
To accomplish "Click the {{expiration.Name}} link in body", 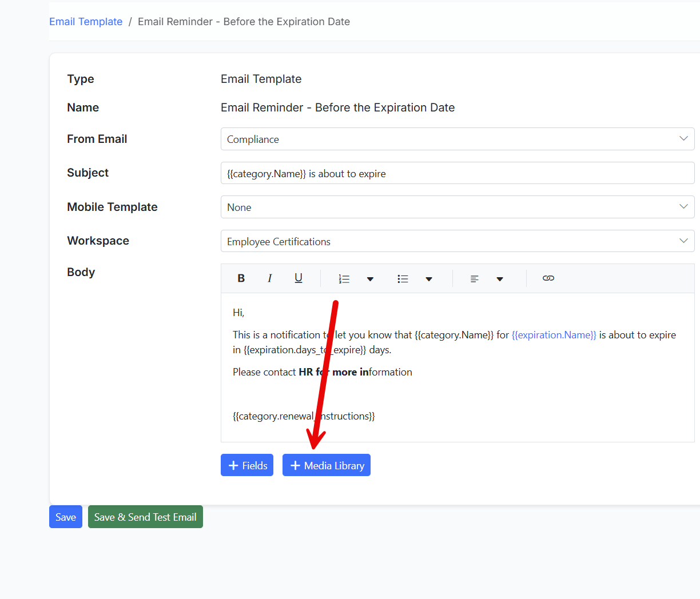I will tap(554, 335).
